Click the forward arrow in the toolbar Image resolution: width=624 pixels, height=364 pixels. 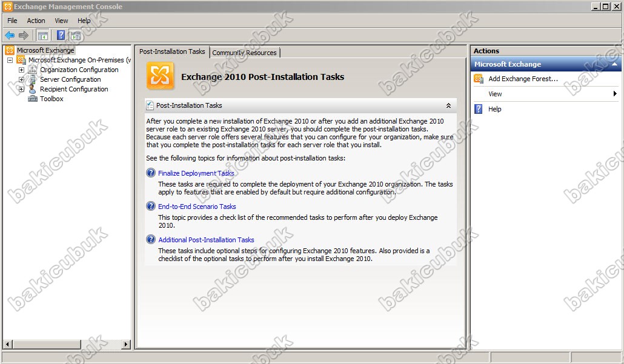click(24, 35)
